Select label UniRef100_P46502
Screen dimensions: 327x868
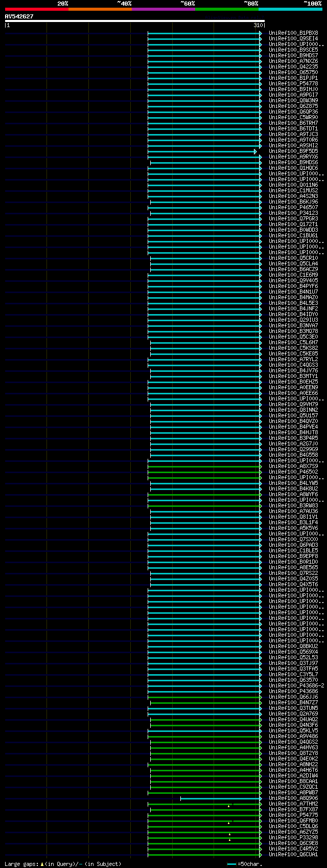click(293, 472)
